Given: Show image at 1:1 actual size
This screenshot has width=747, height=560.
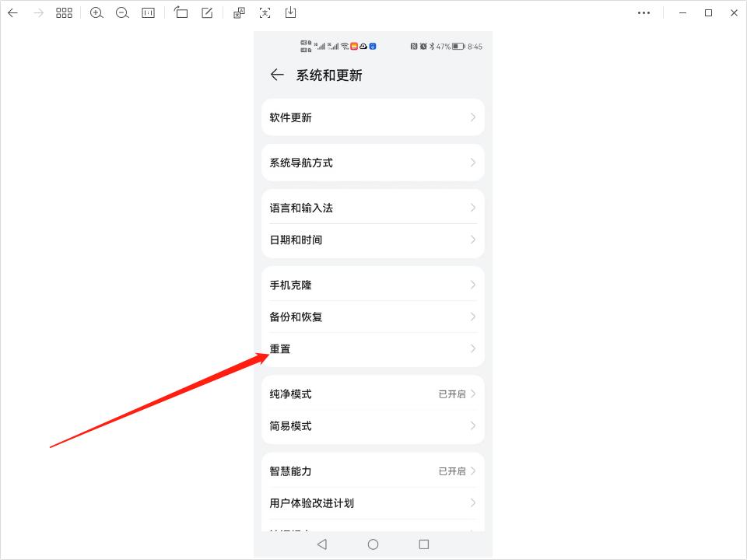Looking at the screenshot, I should pyautogui.click(x=148, y=12).
